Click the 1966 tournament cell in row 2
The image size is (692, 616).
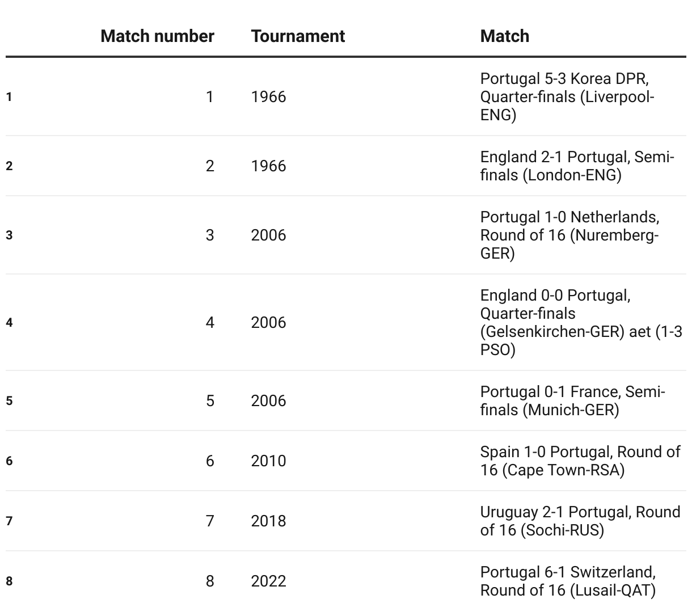268,166
